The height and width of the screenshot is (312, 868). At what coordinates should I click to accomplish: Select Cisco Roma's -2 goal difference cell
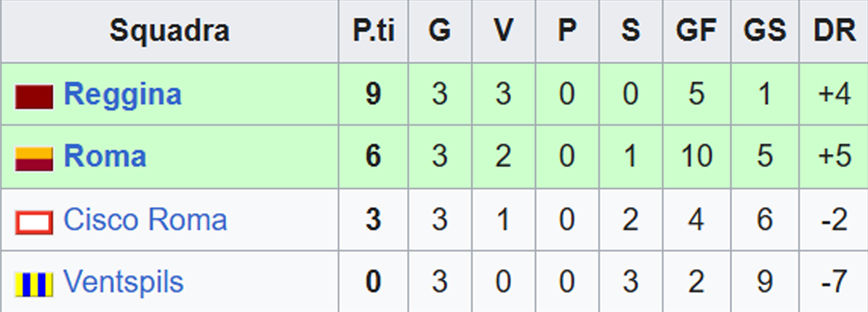tap(833, 220)
